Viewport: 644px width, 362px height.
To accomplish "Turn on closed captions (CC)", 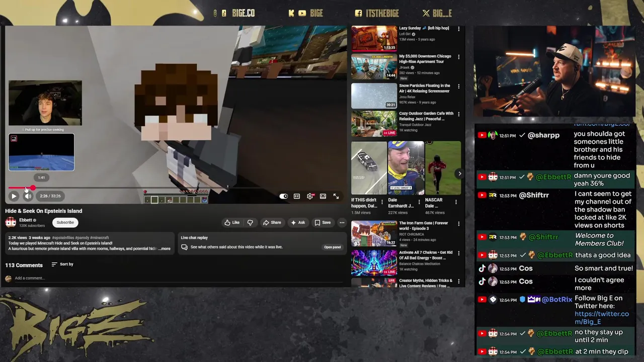I will [297, 196].
